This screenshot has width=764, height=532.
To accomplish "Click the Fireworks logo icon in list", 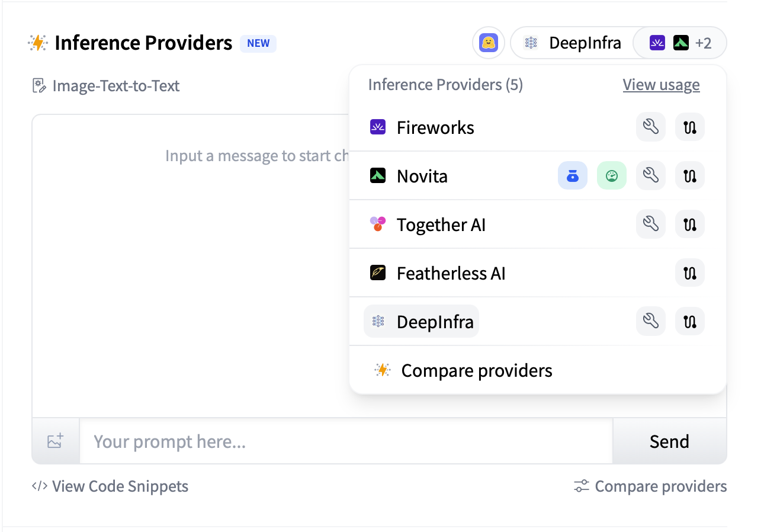I will point(378,127).
